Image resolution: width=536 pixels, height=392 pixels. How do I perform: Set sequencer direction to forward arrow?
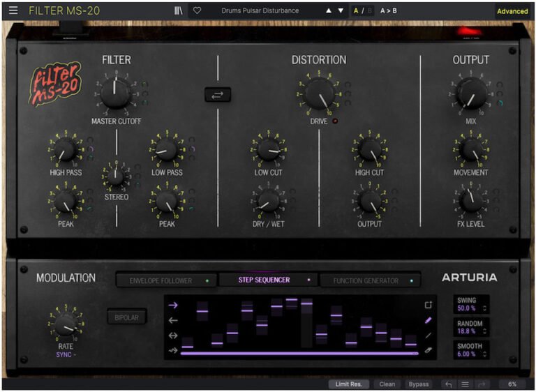173,305
